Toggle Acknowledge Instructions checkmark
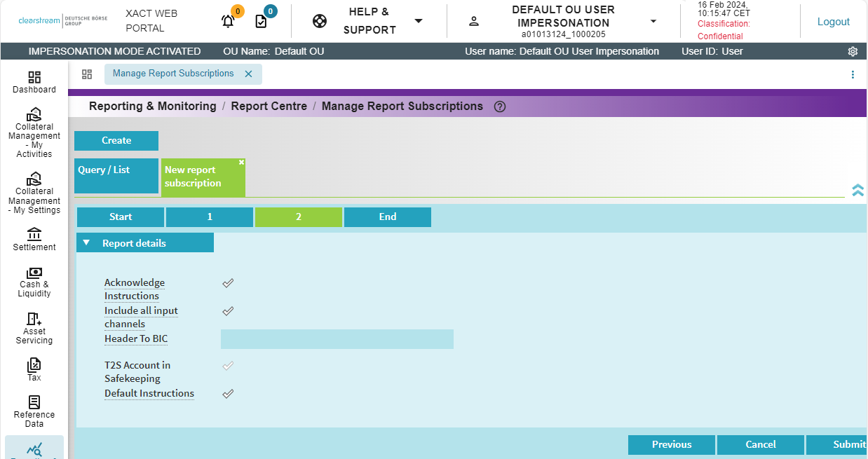This screenshot has height=459, width=868. click(227, 283)
